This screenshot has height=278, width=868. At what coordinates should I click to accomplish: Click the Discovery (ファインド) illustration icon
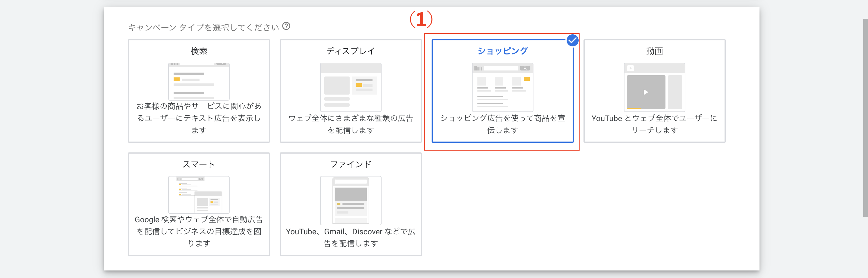pyautogui.click(x=351, y=200)
